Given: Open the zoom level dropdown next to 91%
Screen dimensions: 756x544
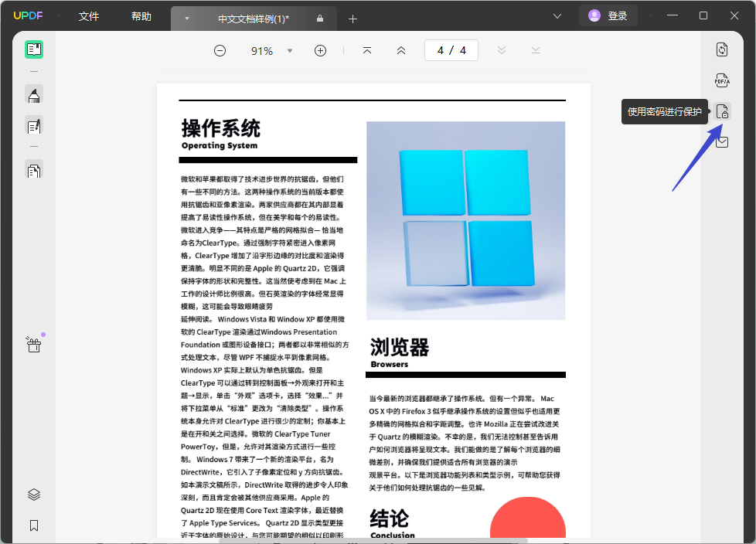Looking at the screenshot, I should [x=289, y=49].
